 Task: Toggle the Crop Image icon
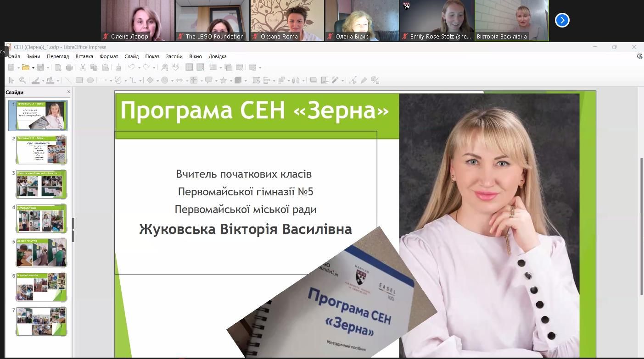(x=325, y=80)
